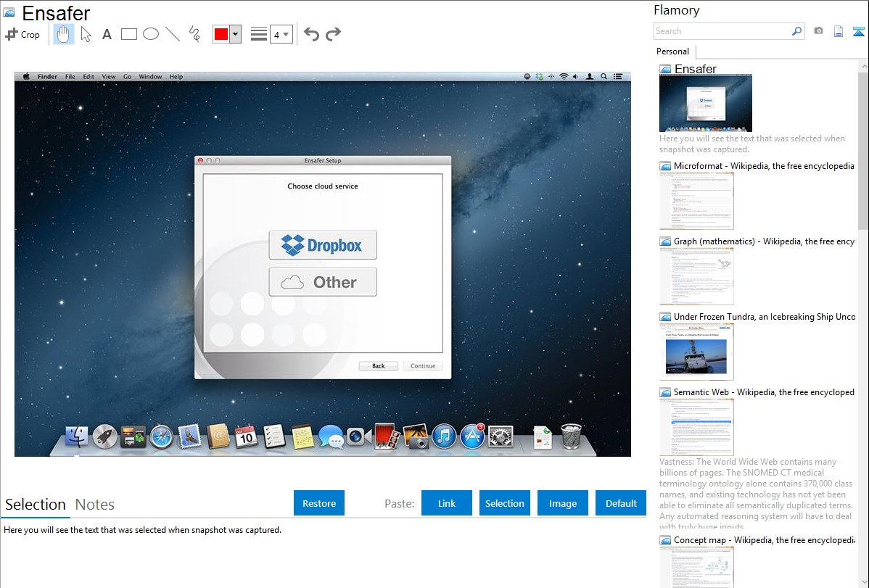Image resolution: width=869 pixels, height=588 pixels.
Task: Click the Ensafer Setup window title
Action: click(323, 160)
